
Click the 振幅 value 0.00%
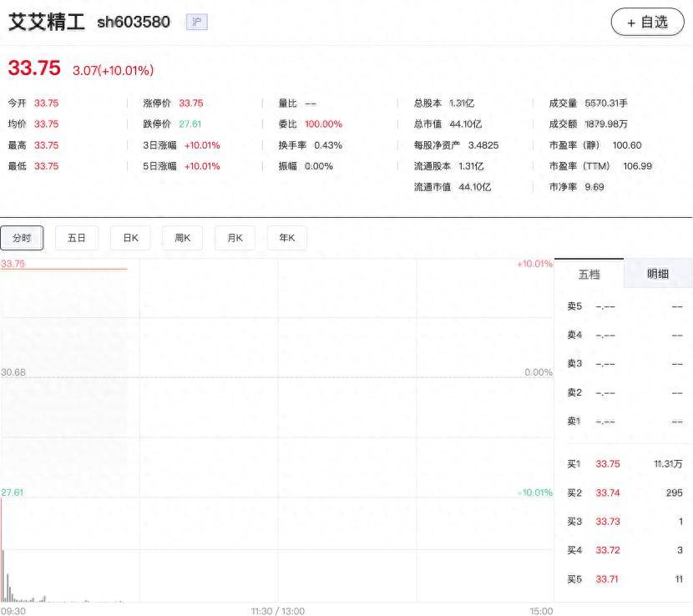pos(319,166)
